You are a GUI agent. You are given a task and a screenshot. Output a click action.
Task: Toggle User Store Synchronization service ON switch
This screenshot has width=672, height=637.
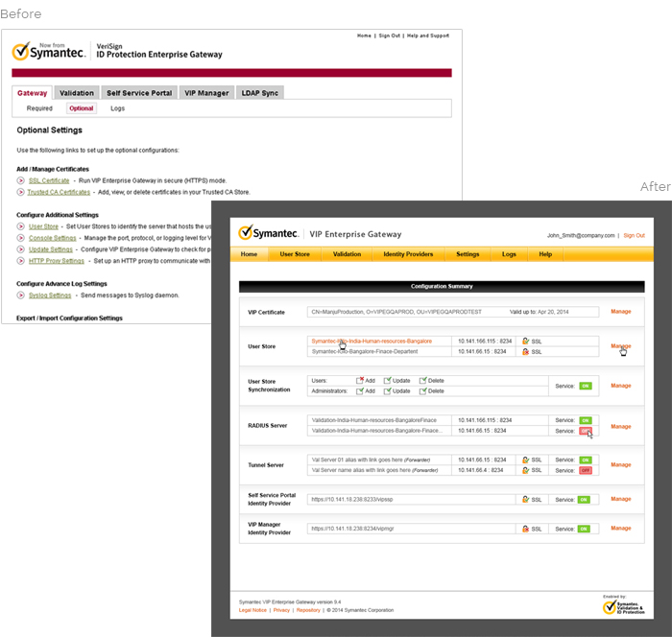point(586,386)
